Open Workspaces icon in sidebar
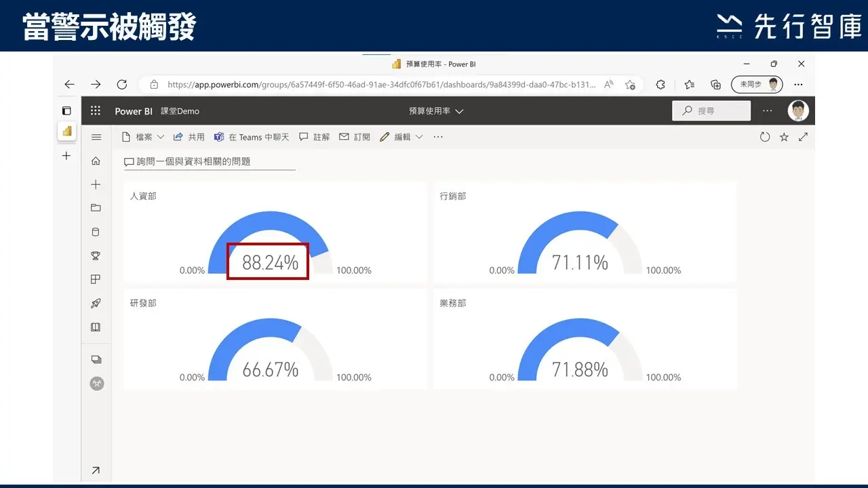 (x=96, y=359)
